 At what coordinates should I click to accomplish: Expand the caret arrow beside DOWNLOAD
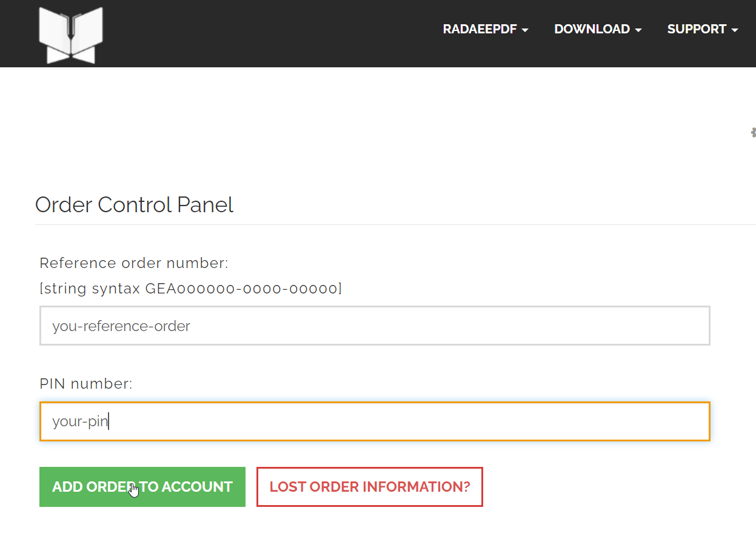click(638, 30)
